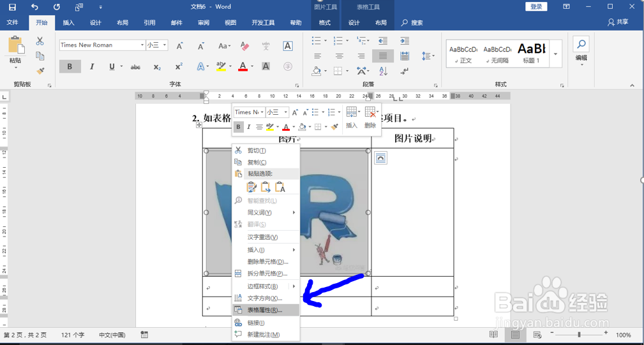The height and width of the screenshot is (345, 644).
Task: Toggle Print Layout view in status bar
Action: (x=515, y=335)
